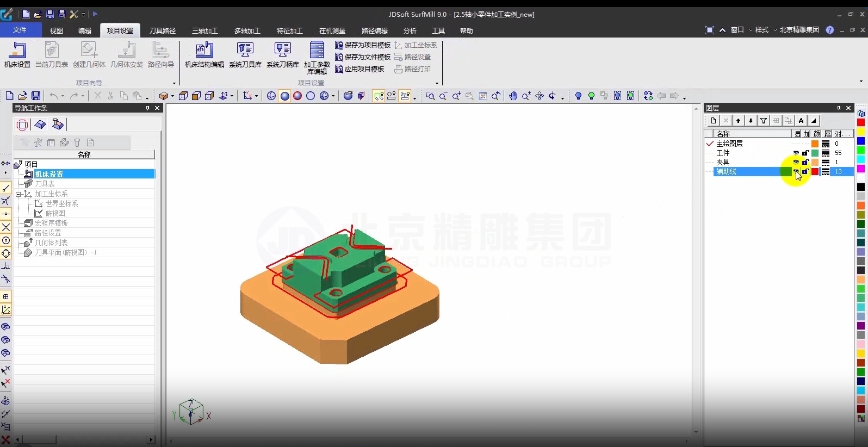Open the 机床设置 ribbon tool
This screenshot has width=868, height=447.
point(17,55)
